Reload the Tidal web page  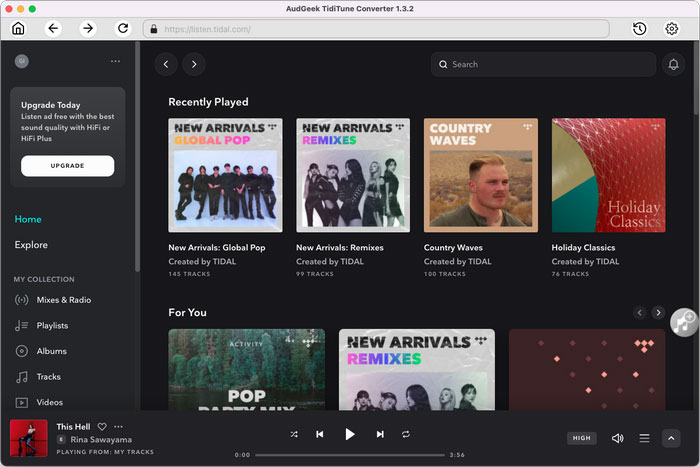click(x=123, y=29)
